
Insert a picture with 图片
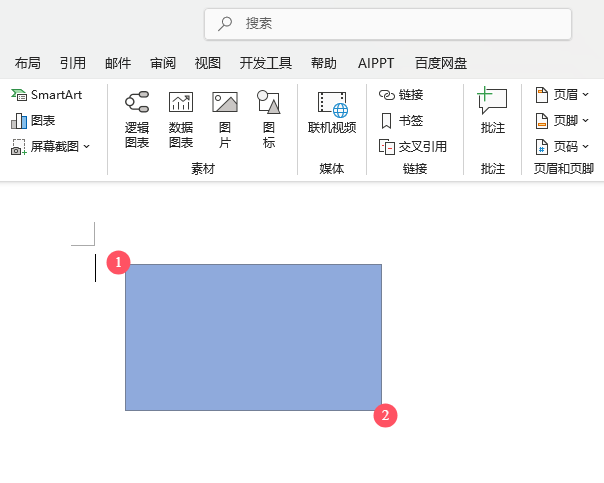tap(225, 119)
